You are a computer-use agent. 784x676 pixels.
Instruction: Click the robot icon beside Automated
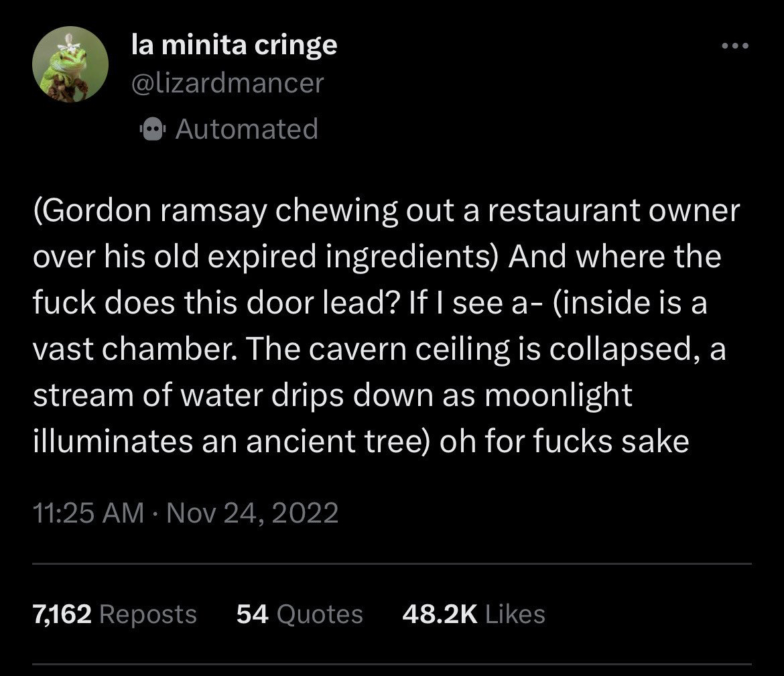coord(151,129)
